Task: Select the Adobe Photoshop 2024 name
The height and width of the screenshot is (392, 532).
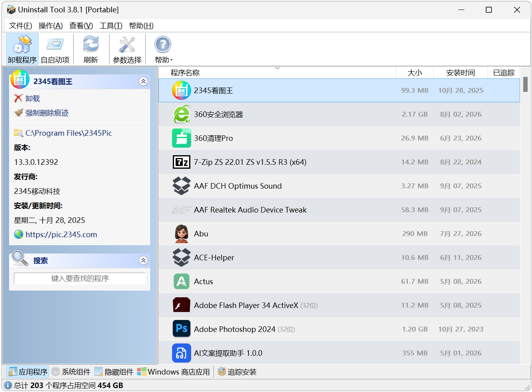Action: 235,329
